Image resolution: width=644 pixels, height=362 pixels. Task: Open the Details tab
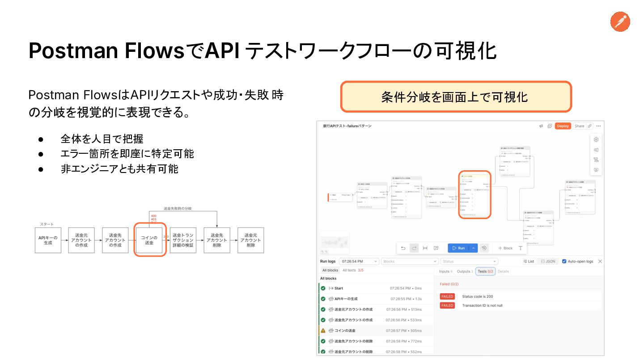(503, 271)
